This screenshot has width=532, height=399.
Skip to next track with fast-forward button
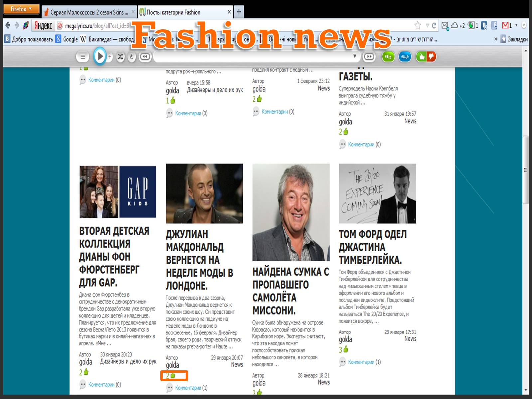click(369, 57)
